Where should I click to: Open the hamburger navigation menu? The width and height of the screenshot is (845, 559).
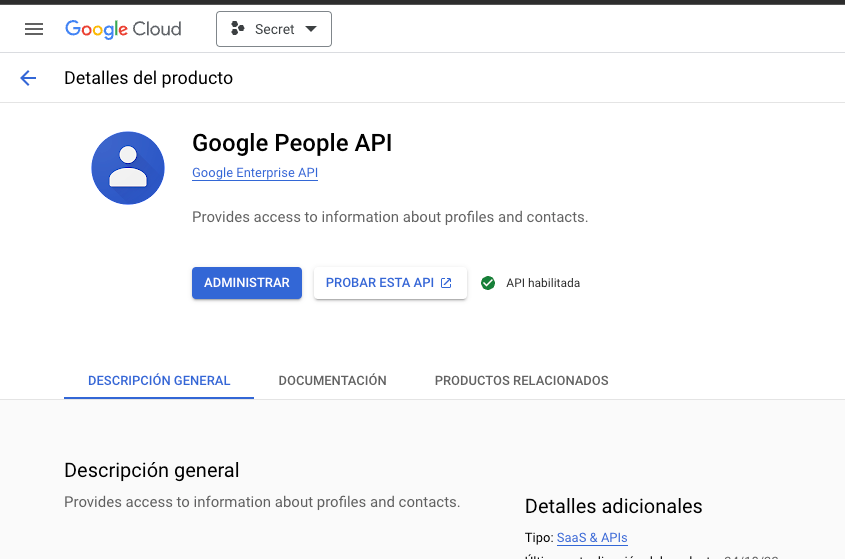pos(33,29)
